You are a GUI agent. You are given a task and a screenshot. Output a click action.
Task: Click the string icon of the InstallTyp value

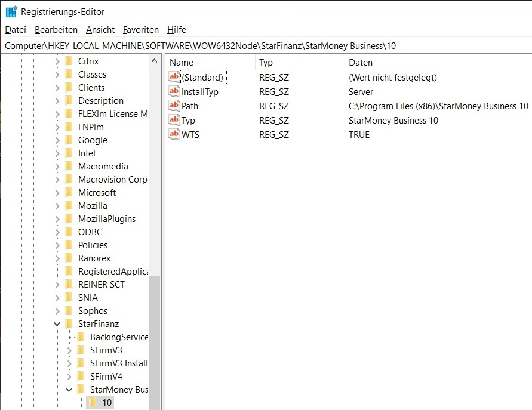pyautogui.click(x=174, y=91)
